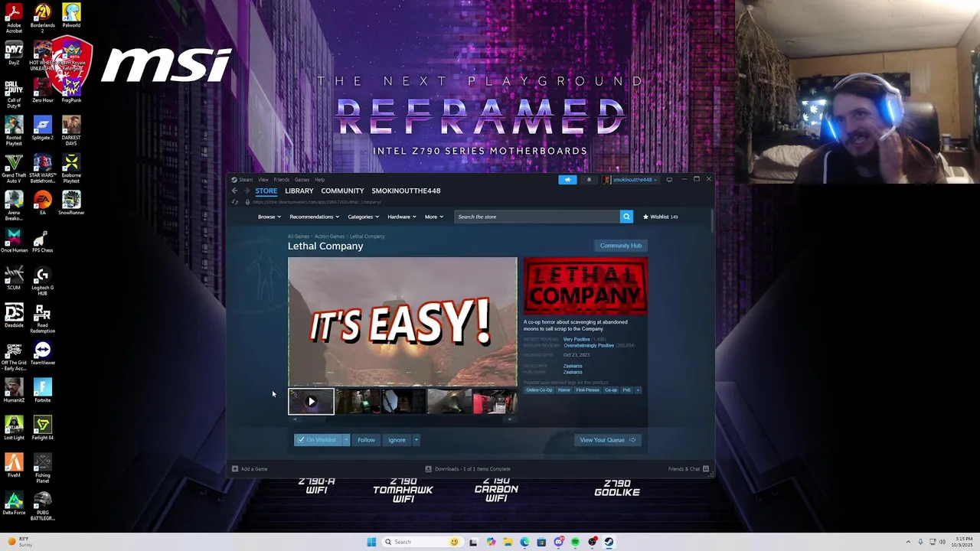Screen dimensions: 980x551
Task: Open the Borderlands 2 desktop icon
Action: click(x=43, y=18)
